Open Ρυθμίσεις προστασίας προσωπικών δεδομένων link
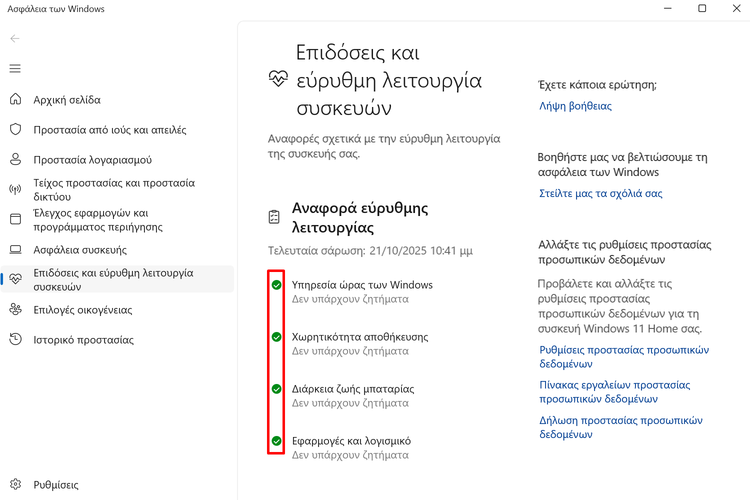This screenshot has width=750, height=500. click(623, 357)
